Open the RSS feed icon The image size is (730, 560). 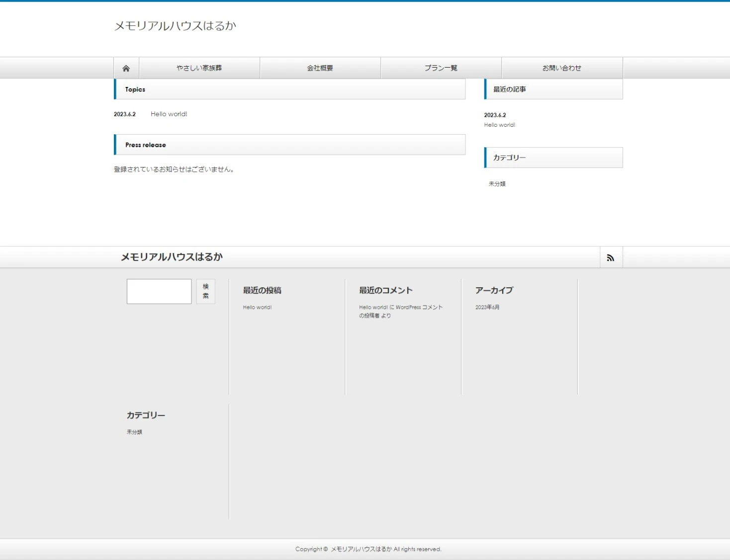click(611, 257)
